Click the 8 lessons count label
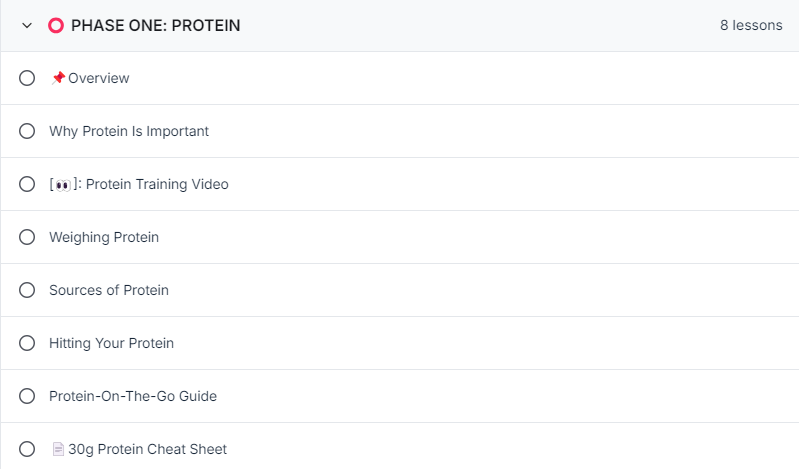This screenshot has width=799, height=469. click(751, 25)
